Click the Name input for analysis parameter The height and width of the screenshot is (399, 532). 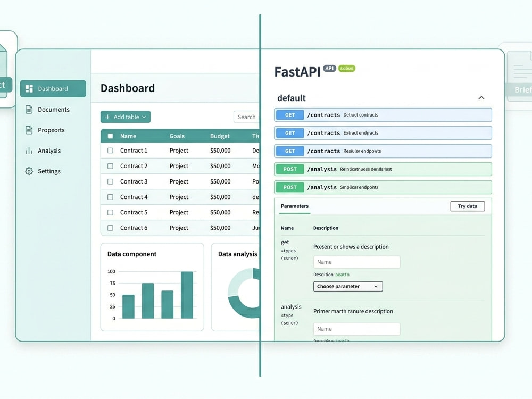(x=356, y=329)
